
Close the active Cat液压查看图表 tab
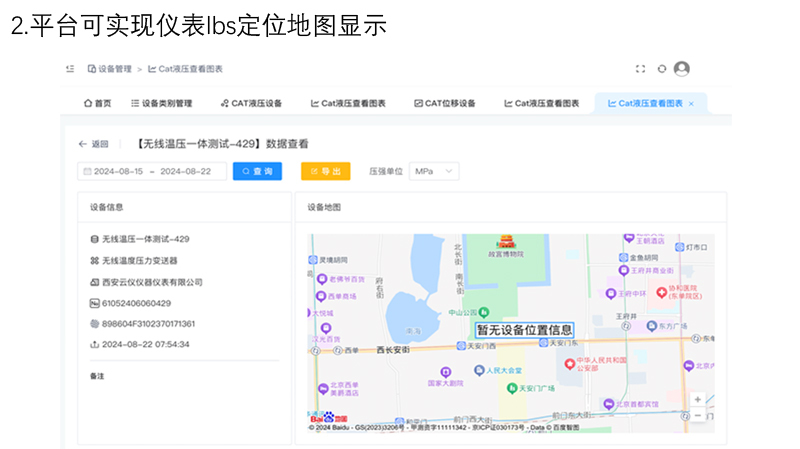[691, 103]
